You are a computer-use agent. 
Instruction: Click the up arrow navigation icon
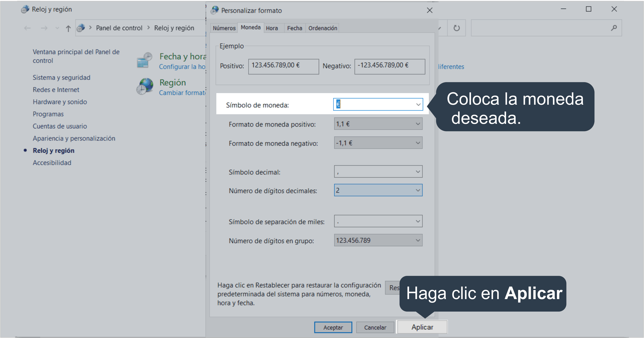pos(68,28)
